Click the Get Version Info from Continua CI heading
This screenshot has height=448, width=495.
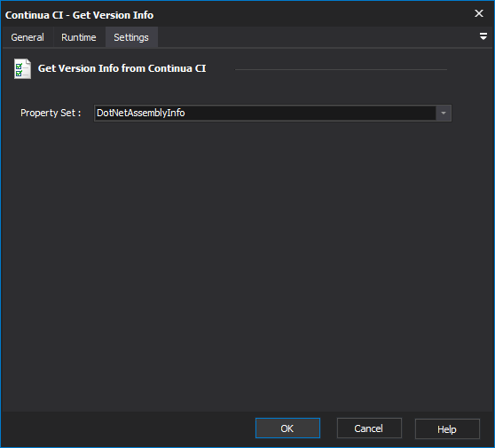(122, 68)
